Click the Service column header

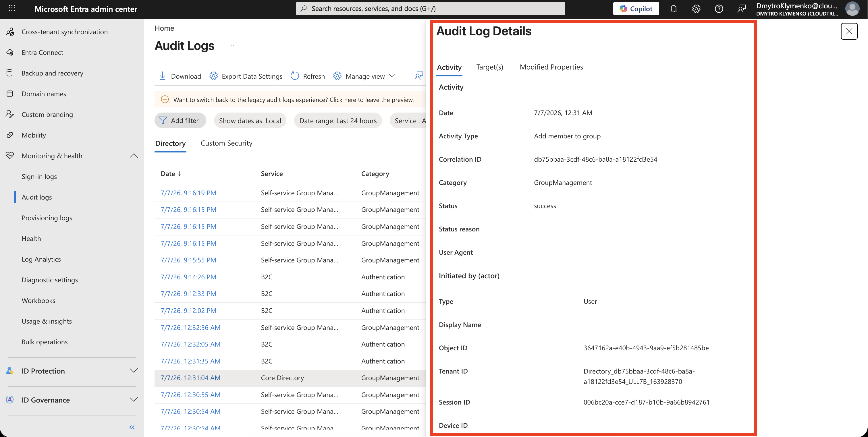click(x=272, y=174)
